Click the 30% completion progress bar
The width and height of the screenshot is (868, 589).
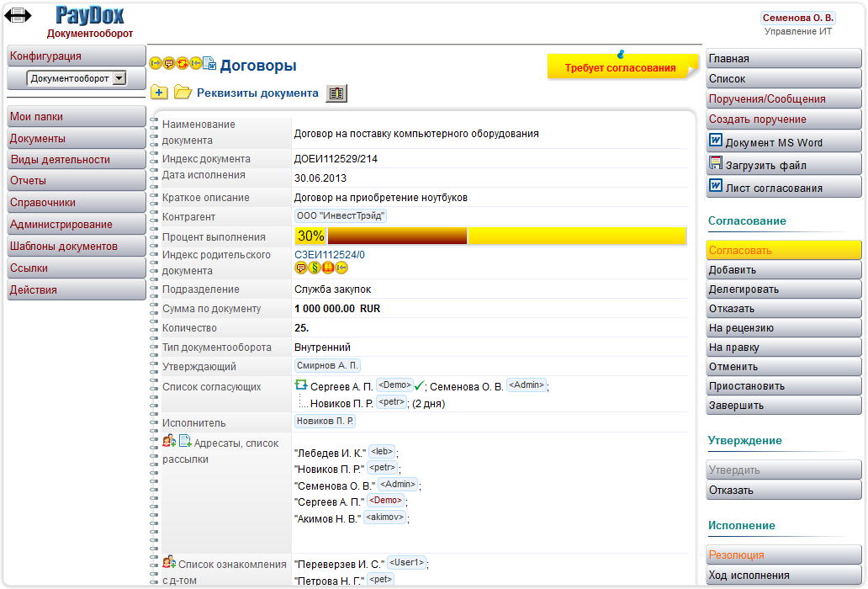tap(490, 236)
